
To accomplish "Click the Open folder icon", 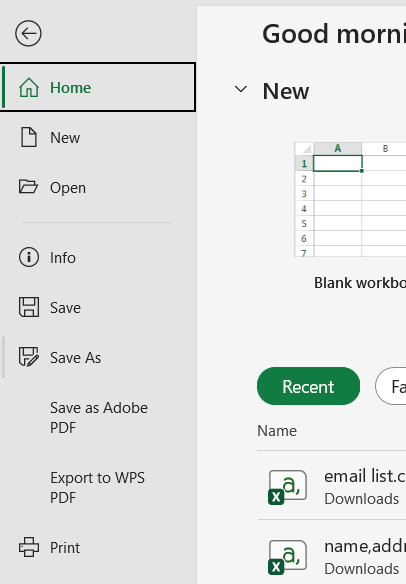I will coord(28,187).
